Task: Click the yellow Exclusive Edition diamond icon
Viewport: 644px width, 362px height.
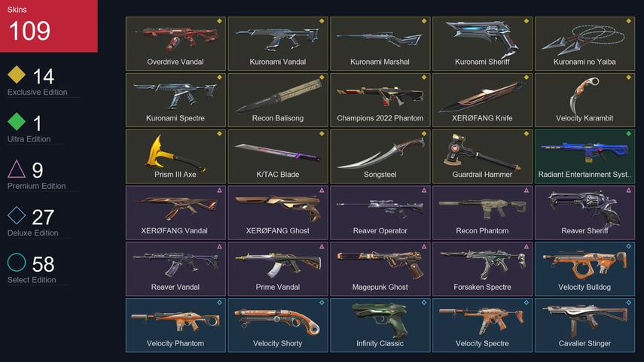Action: coord(17,75)
